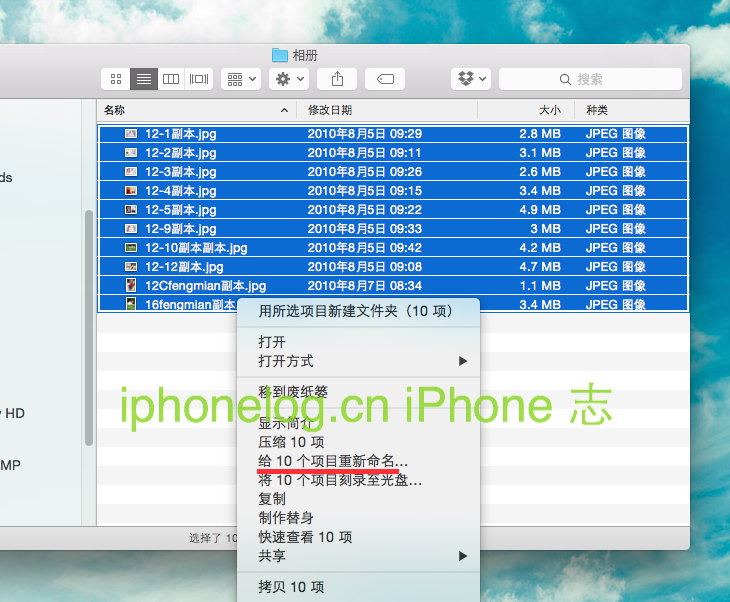
Task: Click the thumbnail icon of 12-3副本.jpg
Action: coord(131,172)
